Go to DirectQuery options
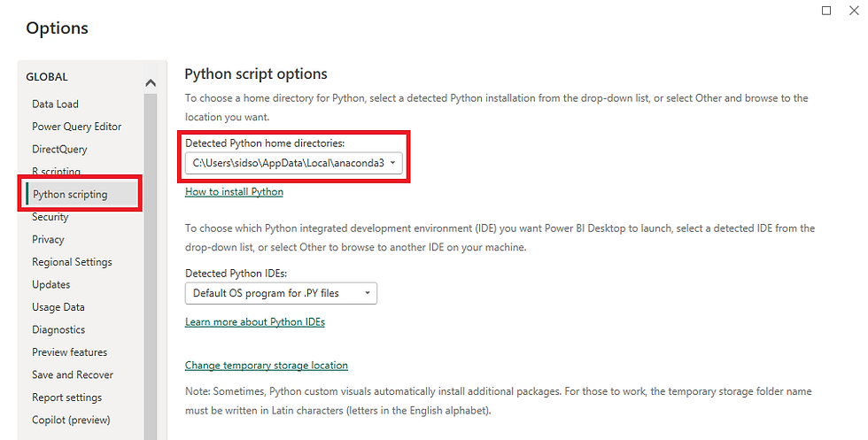Image resolution: width=868 pixels, height=440 pixels. 60,150
